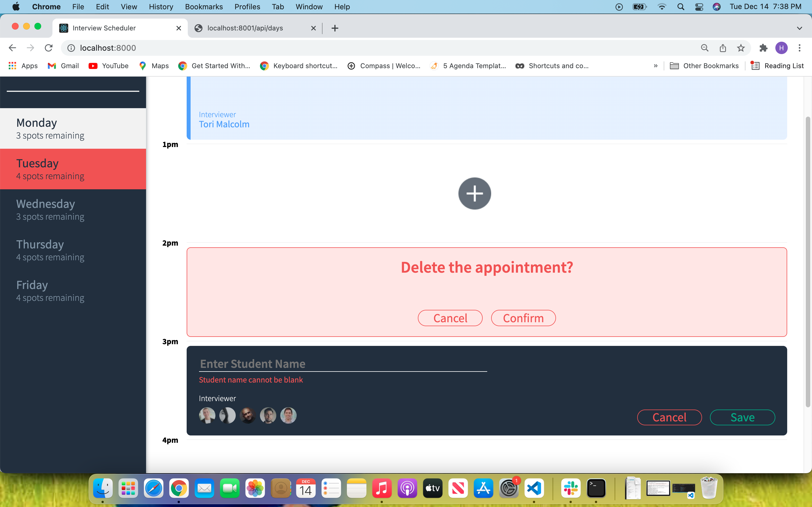Click the Enter Student Name input field
Screen dimensions: 812x507
tap(342, 363)
